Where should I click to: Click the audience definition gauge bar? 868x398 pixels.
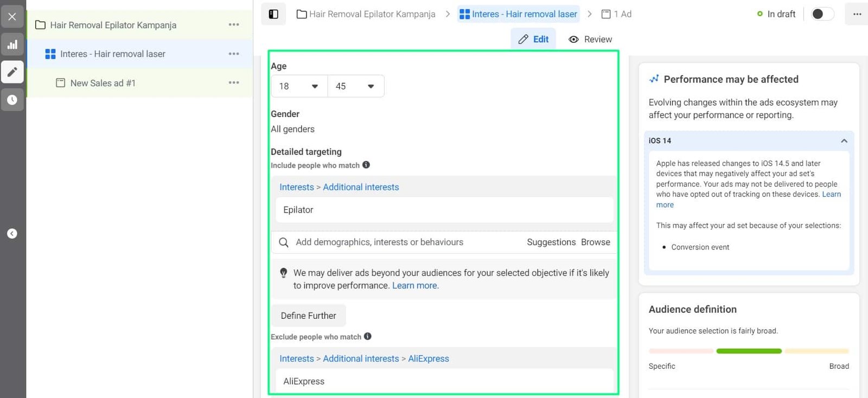[749, 351]
